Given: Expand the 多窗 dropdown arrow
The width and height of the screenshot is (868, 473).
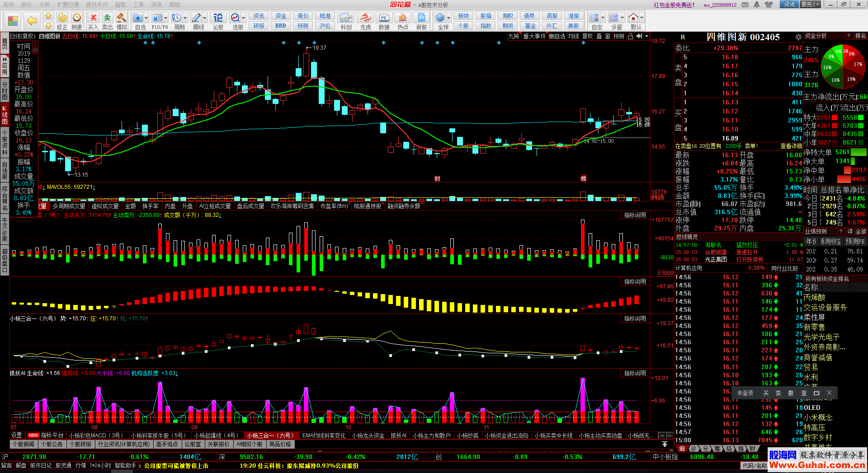Looking at the screenshot, I should [622, 18].
